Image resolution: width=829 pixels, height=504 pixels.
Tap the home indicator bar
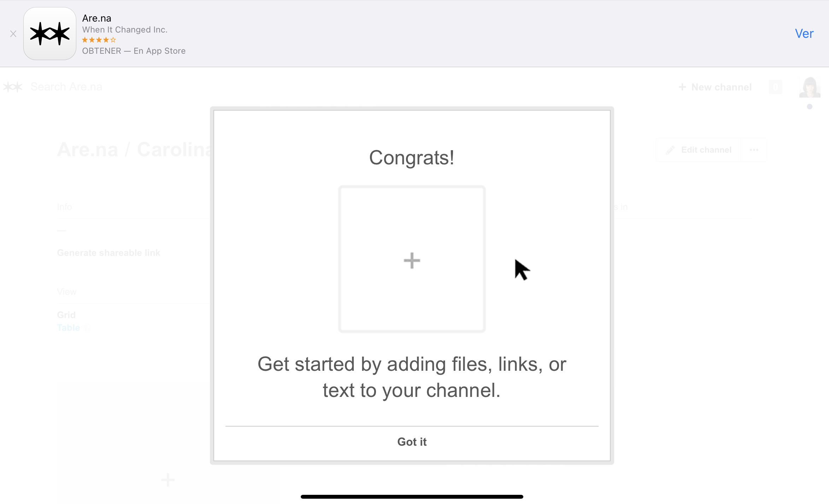click(412, 497)
